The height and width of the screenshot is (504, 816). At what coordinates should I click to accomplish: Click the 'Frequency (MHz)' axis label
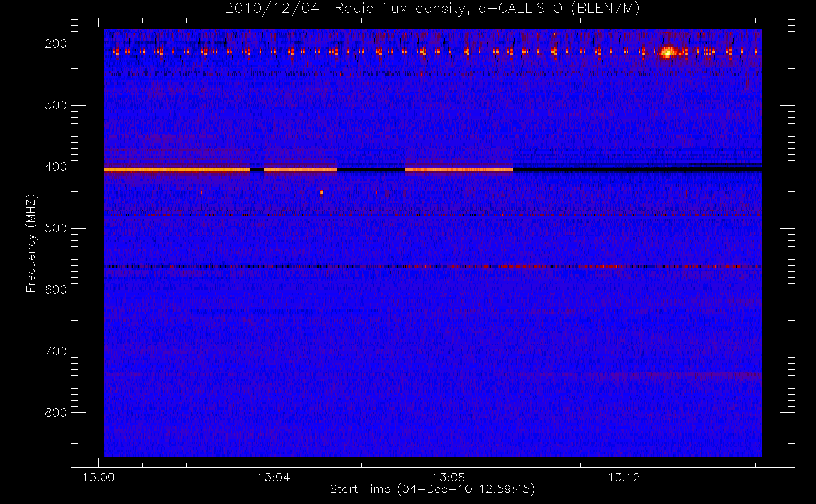point(31,243)
